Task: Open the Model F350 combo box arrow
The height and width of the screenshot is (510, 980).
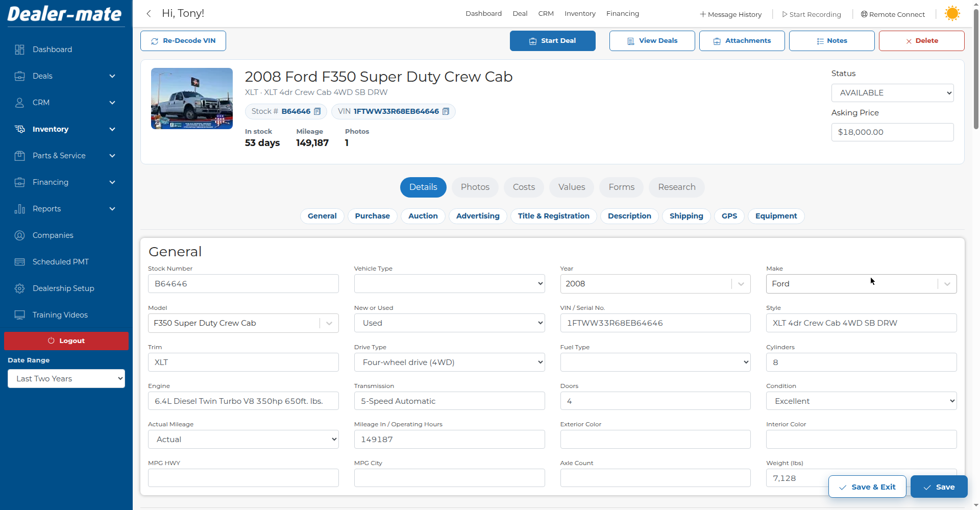Action: coord(329,323)
